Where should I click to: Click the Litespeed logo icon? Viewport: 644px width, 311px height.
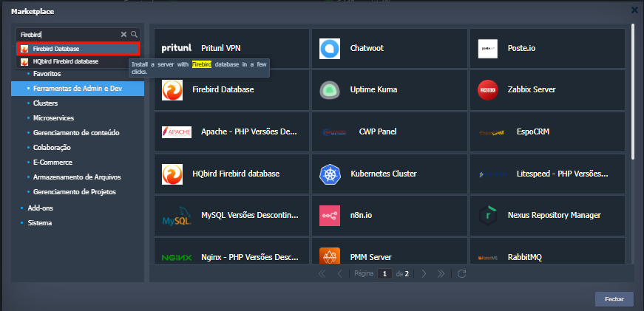pos(492,174)
